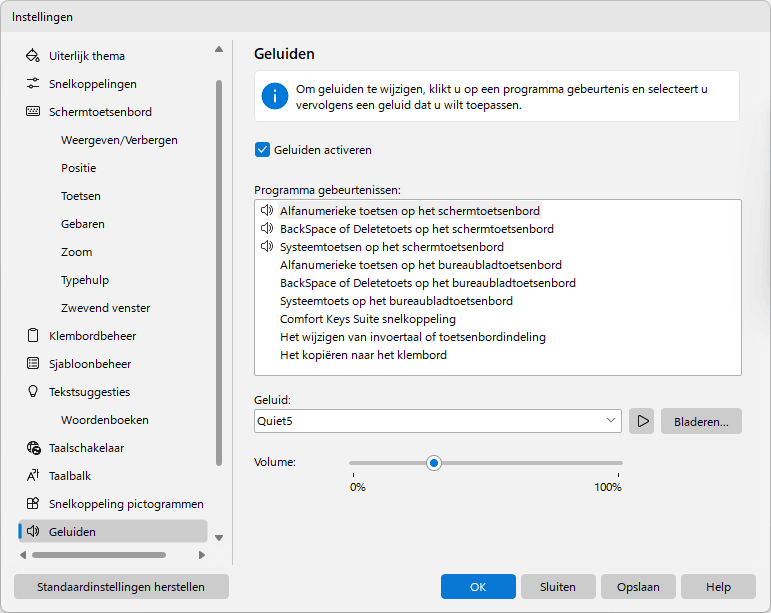The width and height of the screenshot is (771, 613).
Task: Uncheck Geluiden activeren checkbox
Action: (263, 150)
